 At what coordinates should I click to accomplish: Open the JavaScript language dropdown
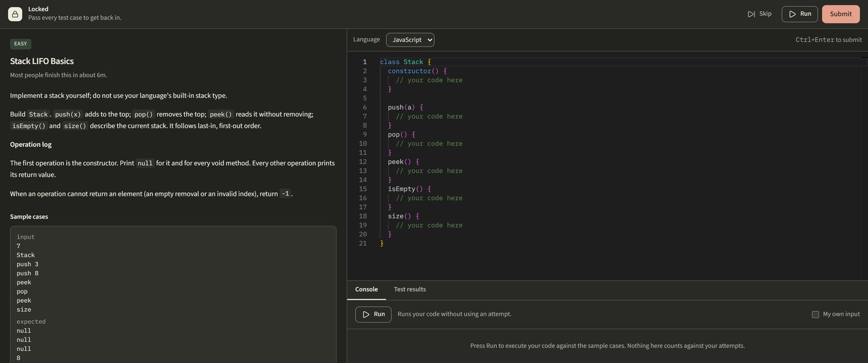[x=410, y=40]
